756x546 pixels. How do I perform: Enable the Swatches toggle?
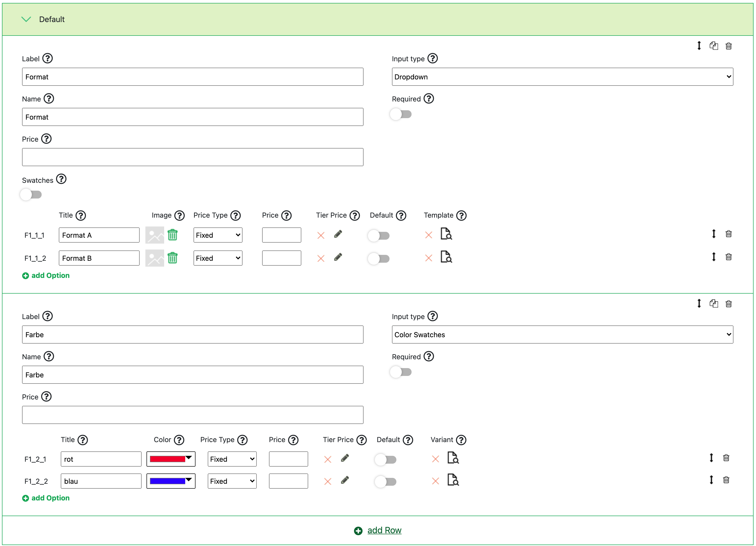point(31,194)
